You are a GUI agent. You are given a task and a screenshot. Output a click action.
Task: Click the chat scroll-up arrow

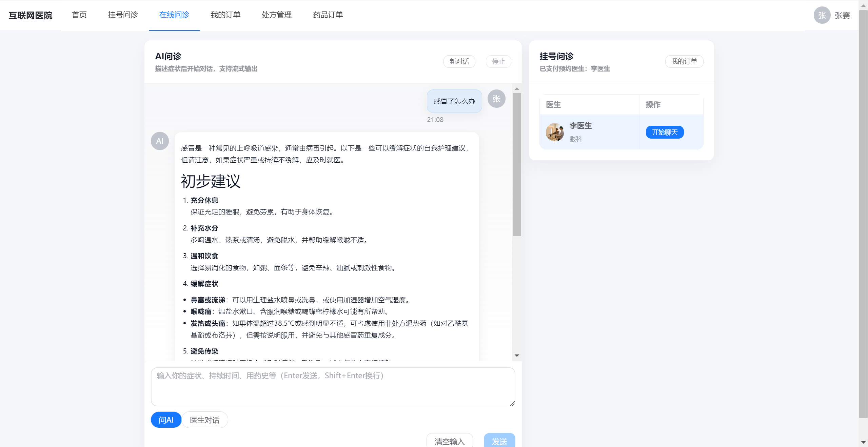click(517, 89)
